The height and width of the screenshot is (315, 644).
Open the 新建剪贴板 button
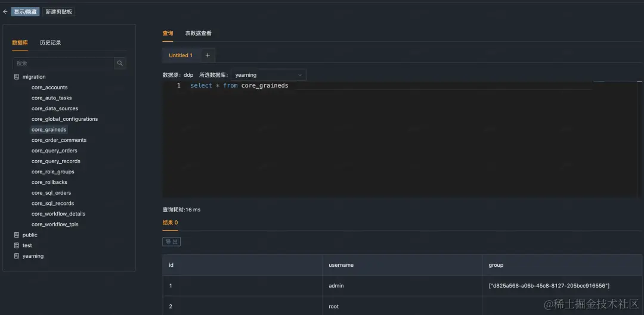[58, 12]
